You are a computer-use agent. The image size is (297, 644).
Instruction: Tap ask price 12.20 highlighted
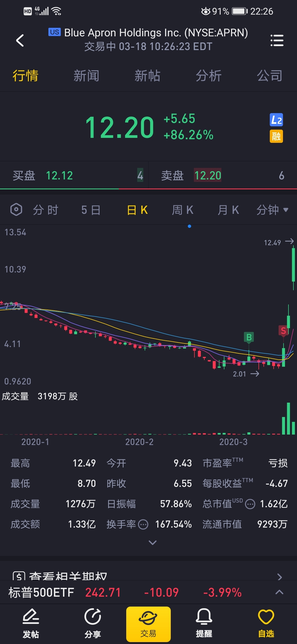click(x=208, y=175)
